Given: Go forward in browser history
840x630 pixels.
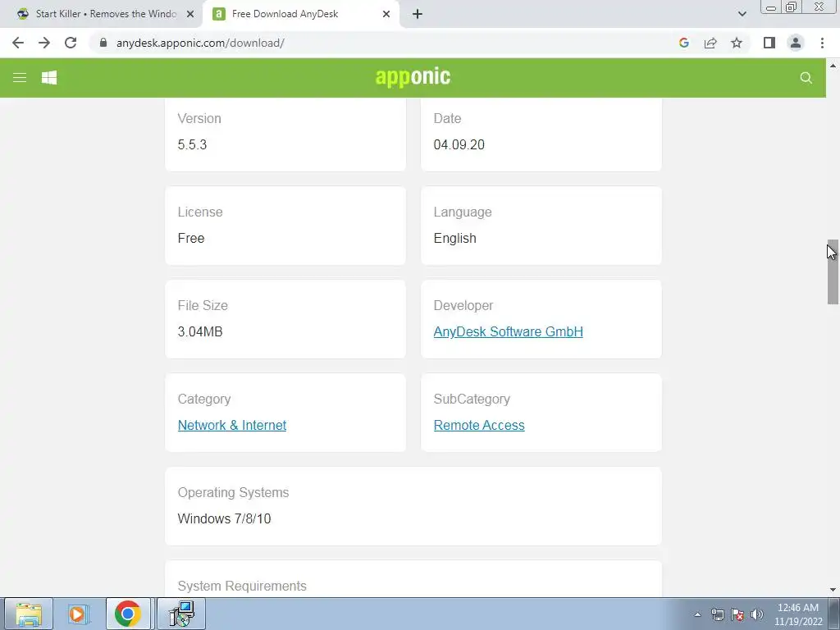Looking at the screenshot, I should [x=44, y=43].
